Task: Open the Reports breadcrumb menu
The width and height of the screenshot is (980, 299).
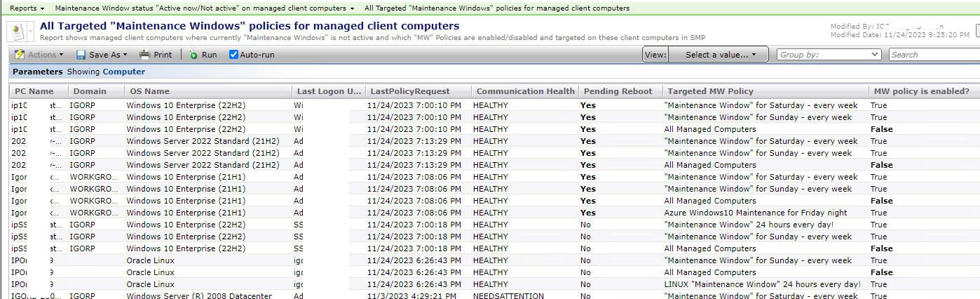Action: pos(27,8)
